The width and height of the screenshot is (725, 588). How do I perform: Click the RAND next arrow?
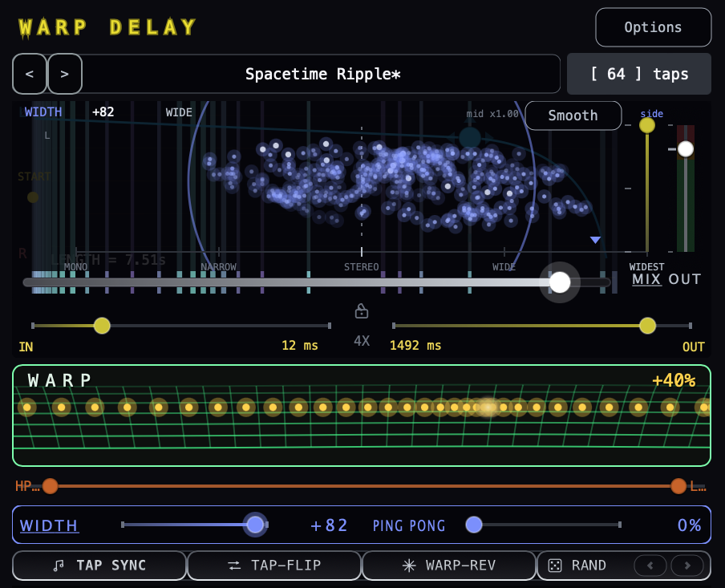coord(687,566)
